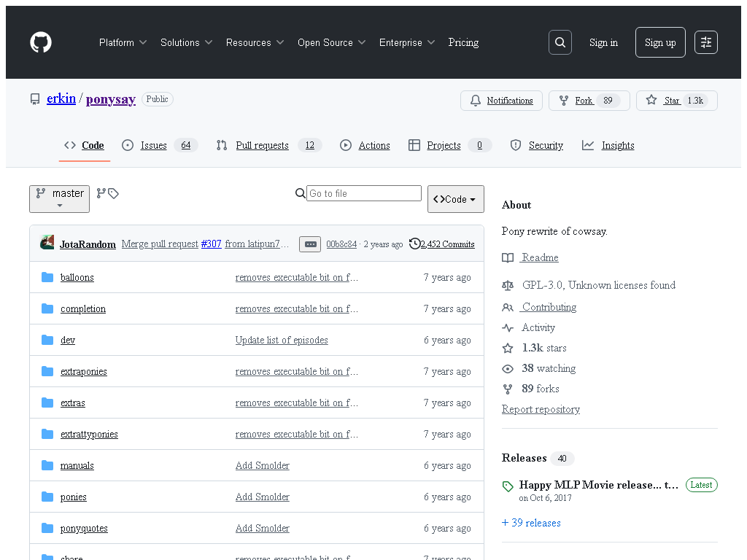Click the repository icon beside erkin

pyautogui.click(x=35, y=99)
